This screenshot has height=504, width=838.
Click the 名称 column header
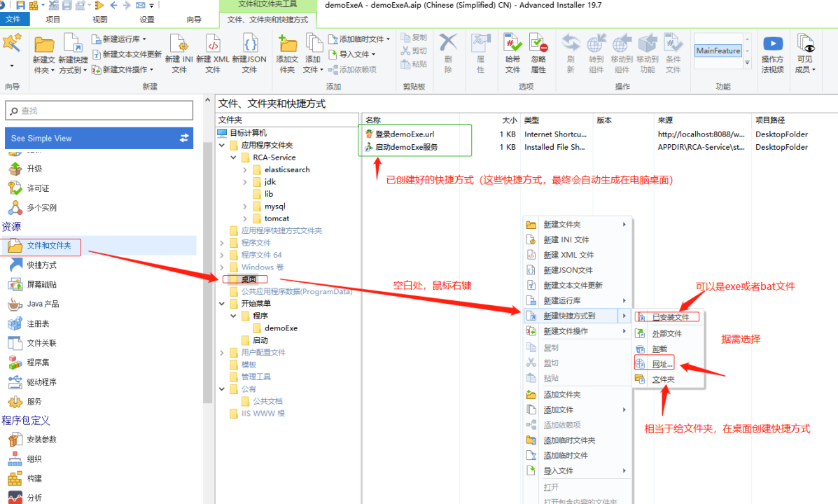(x=410, y=120)
